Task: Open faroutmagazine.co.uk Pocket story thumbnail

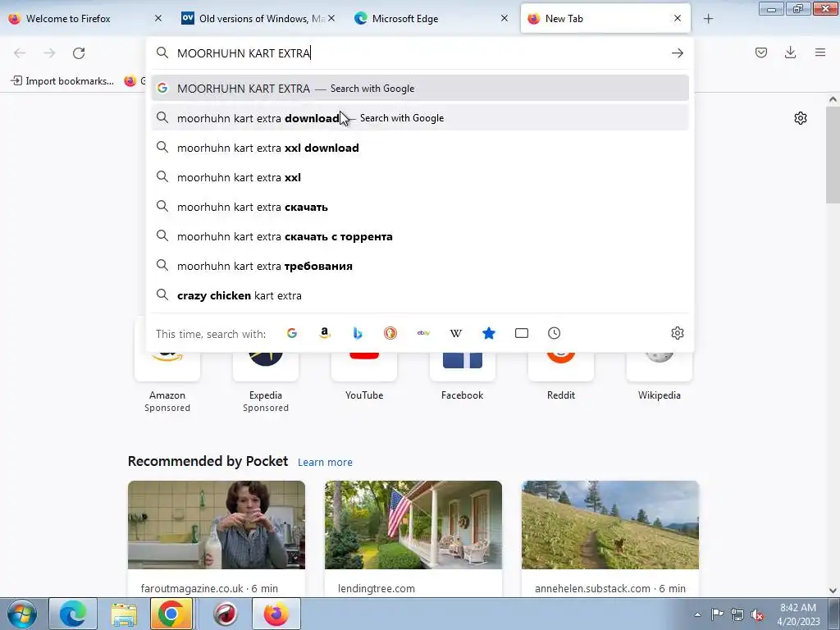Action: [x=217, y=525]
